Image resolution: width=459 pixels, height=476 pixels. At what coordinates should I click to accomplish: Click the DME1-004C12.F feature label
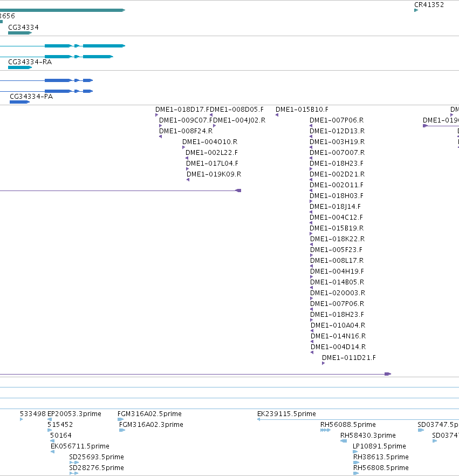pyautogui.click(x=336, y=217)
